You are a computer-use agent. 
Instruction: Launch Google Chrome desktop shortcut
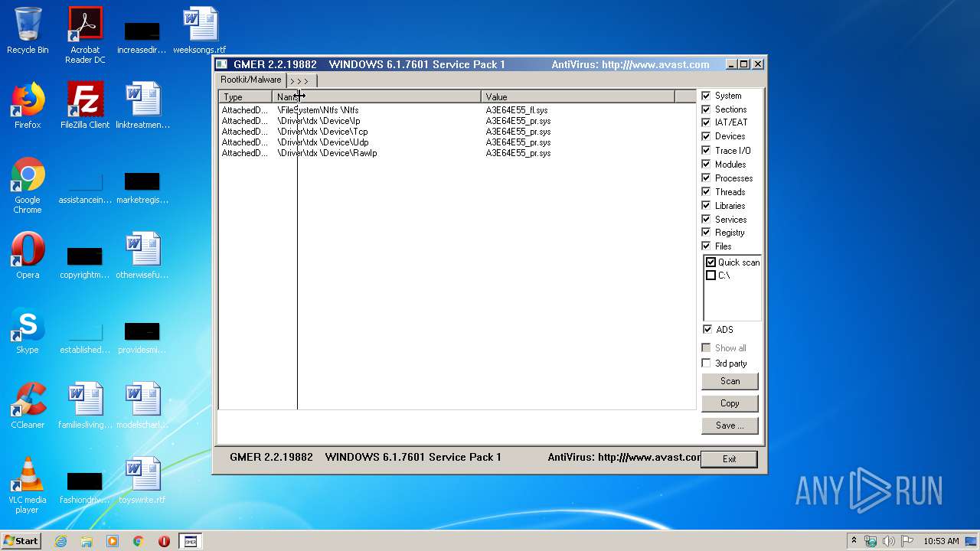28,185
